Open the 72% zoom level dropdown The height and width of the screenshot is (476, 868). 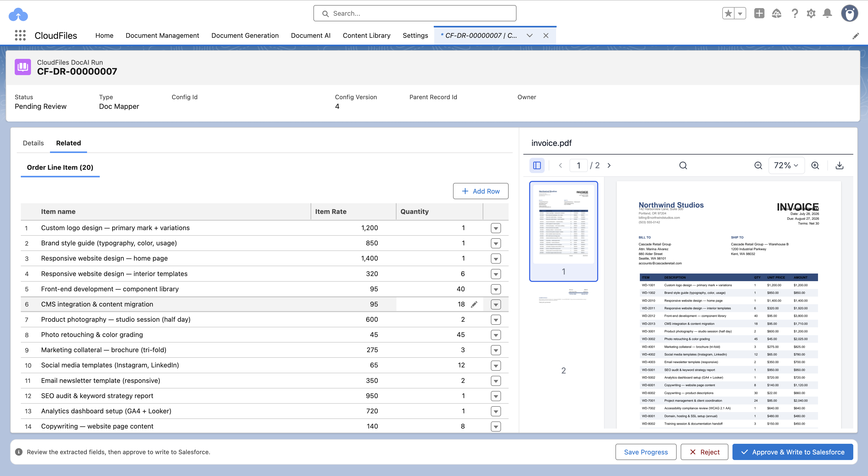[787, 165]
